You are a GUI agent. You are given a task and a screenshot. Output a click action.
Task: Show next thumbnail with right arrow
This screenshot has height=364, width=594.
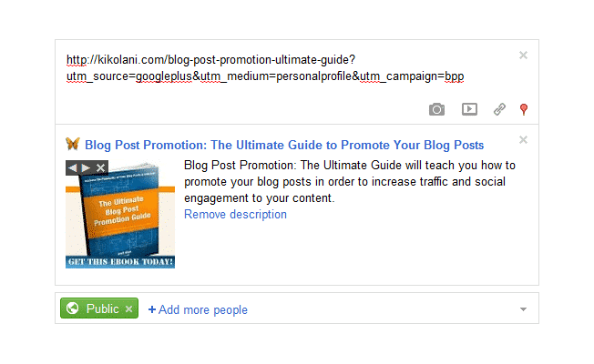tap(87, 167)
